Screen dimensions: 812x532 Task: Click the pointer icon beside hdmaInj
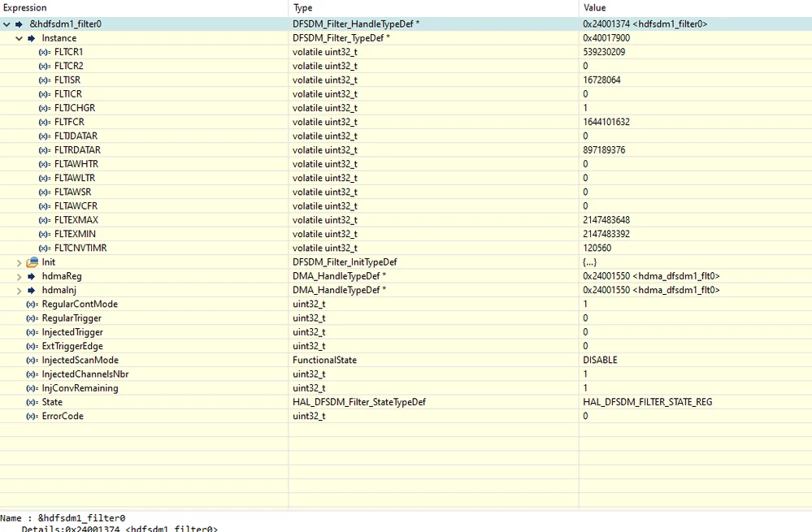[32, 290]
